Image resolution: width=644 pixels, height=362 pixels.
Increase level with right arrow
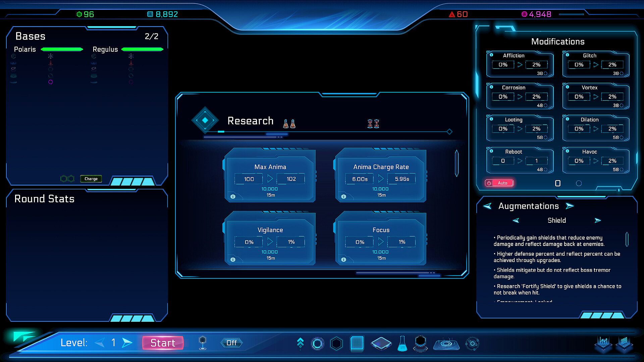pyautogui.click(x=127, y=343)
